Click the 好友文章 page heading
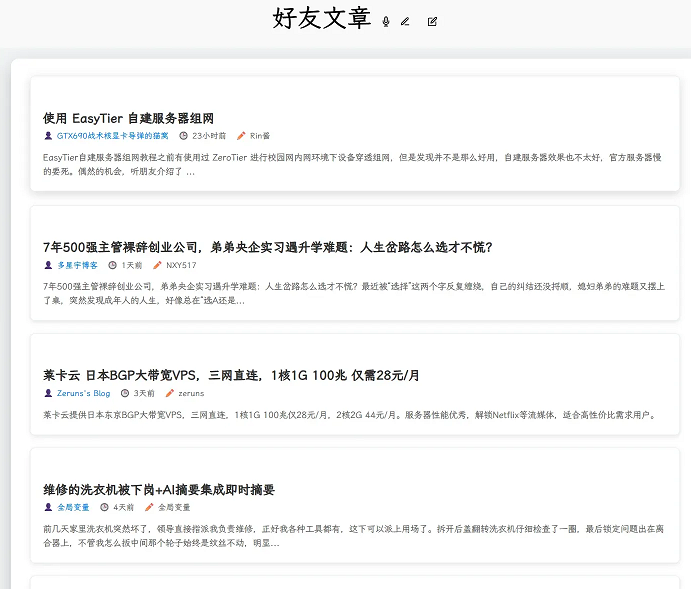 [321, 19]
